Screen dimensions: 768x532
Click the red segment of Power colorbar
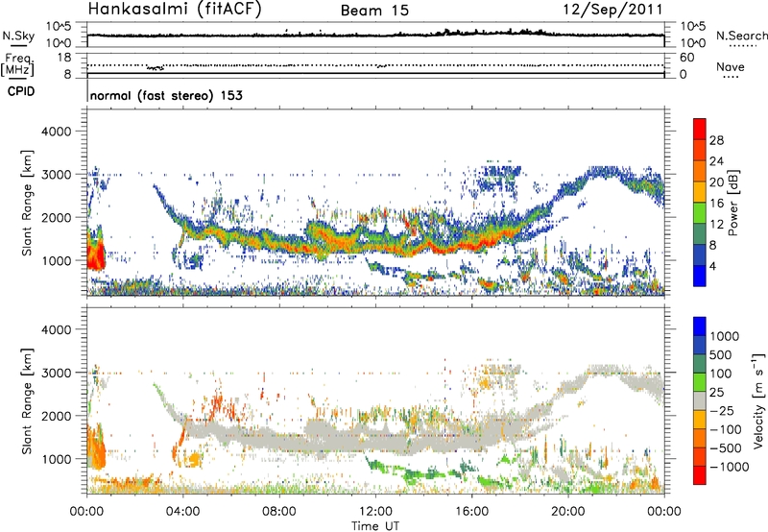700,130
